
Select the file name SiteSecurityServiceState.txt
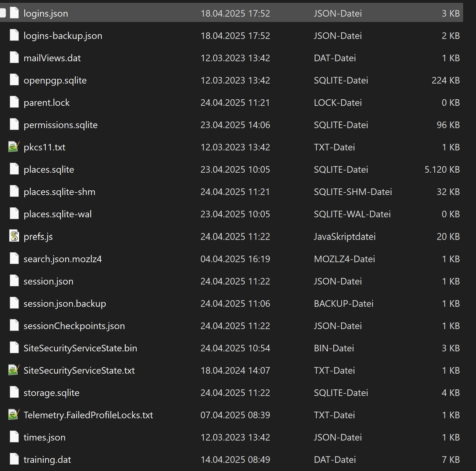point(79,371)
